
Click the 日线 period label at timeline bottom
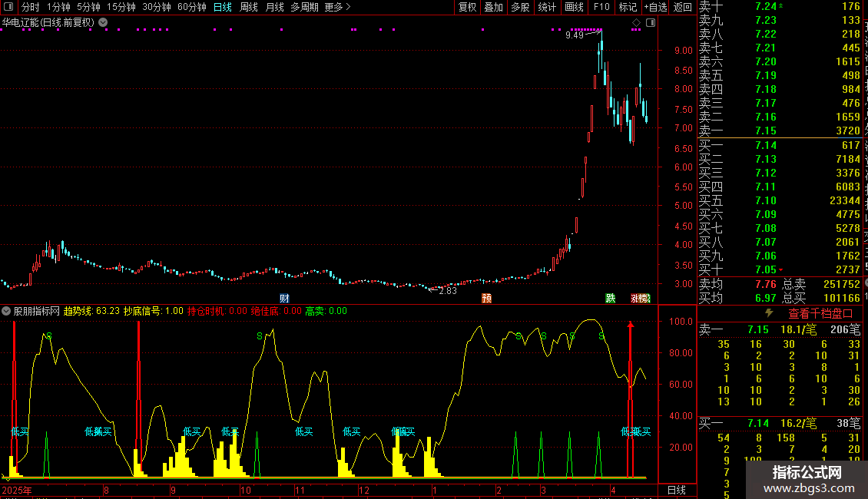[x=676, y=490]
